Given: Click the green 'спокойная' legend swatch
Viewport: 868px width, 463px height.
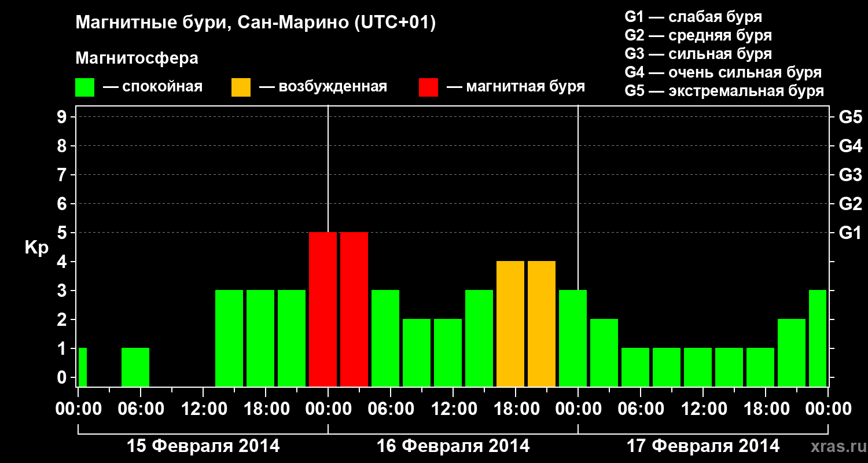Looking at the screenshot, I should 84,87.
